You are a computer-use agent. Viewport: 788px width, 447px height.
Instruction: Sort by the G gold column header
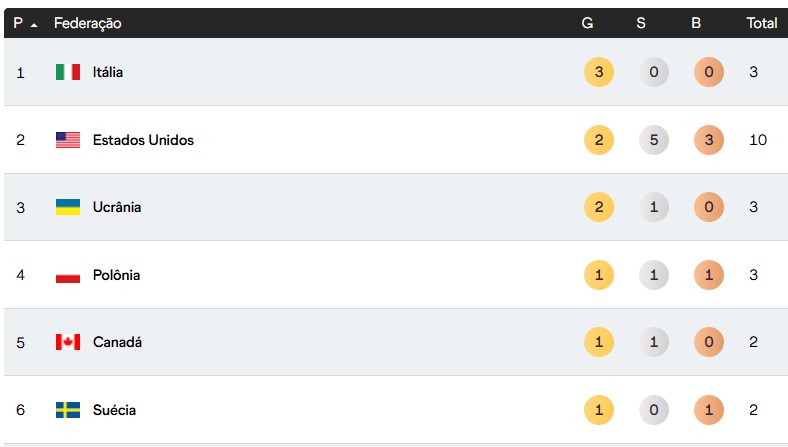pos(587,23)
